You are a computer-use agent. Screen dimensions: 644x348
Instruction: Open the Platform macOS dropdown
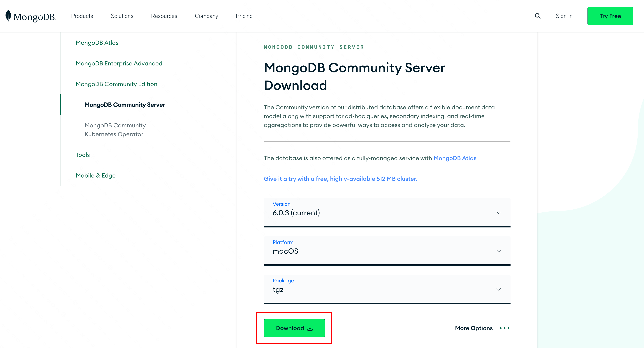coord(387,251)
